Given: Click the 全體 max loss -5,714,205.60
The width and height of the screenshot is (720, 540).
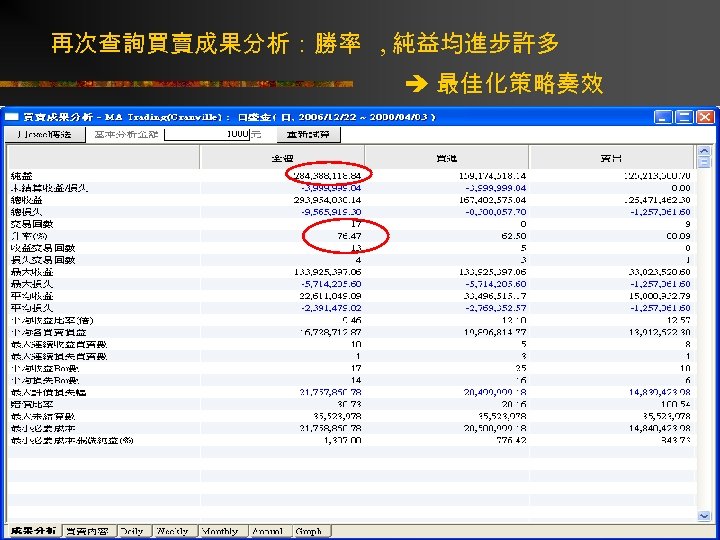Looking at the screenshot, I should [x=331, y=284].
